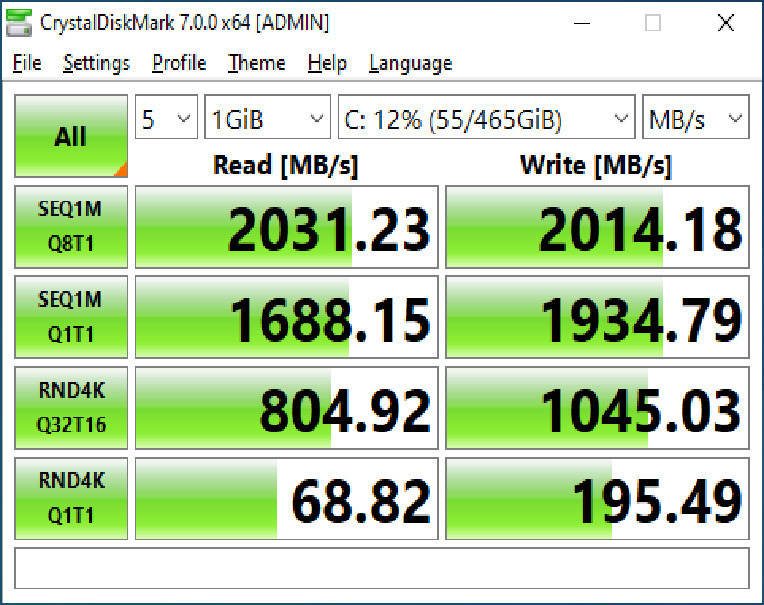Expand the test size dropdown showing 1GiB
764x605 pixels.
coord(267,117)
